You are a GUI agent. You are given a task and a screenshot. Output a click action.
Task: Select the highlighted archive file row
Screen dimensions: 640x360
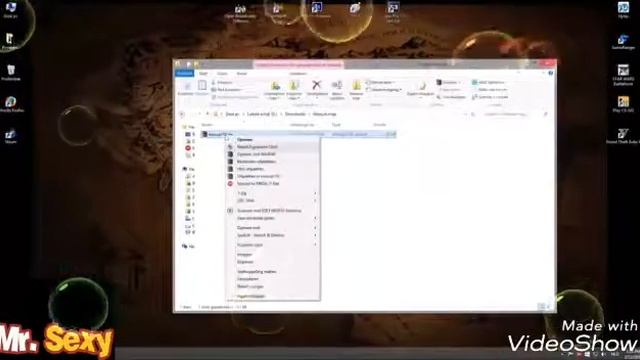(x=298, y=134)
